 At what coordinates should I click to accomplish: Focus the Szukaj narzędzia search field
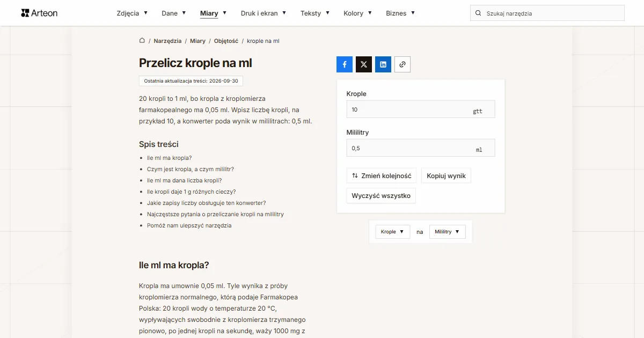tap(547, 13)
